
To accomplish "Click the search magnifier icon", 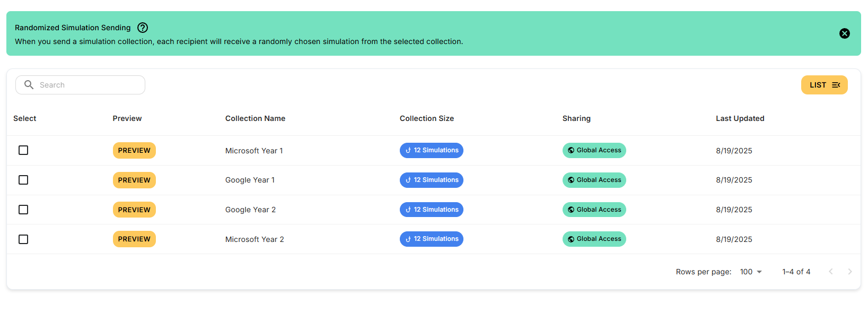I will click(x=29, y=85).
